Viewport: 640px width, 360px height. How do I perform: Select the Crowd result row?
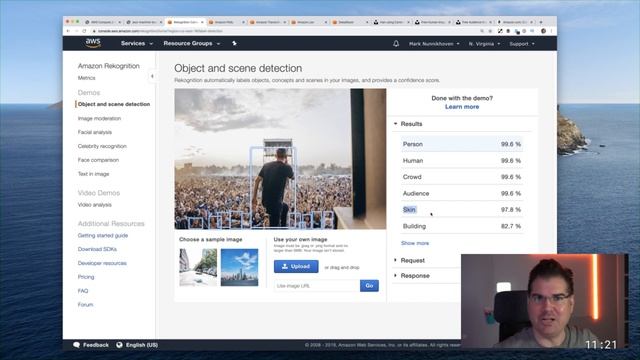[x=462, y=177]
